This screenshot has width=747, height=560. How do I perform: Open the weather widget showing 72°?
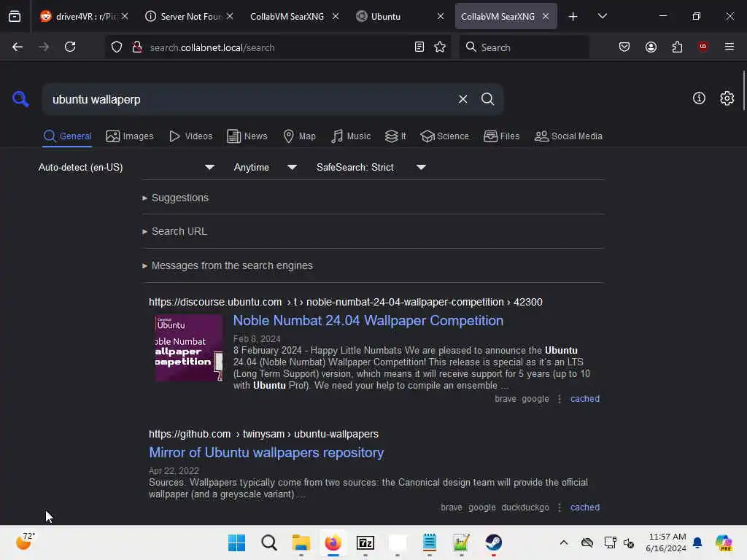[x=25, y=542]
